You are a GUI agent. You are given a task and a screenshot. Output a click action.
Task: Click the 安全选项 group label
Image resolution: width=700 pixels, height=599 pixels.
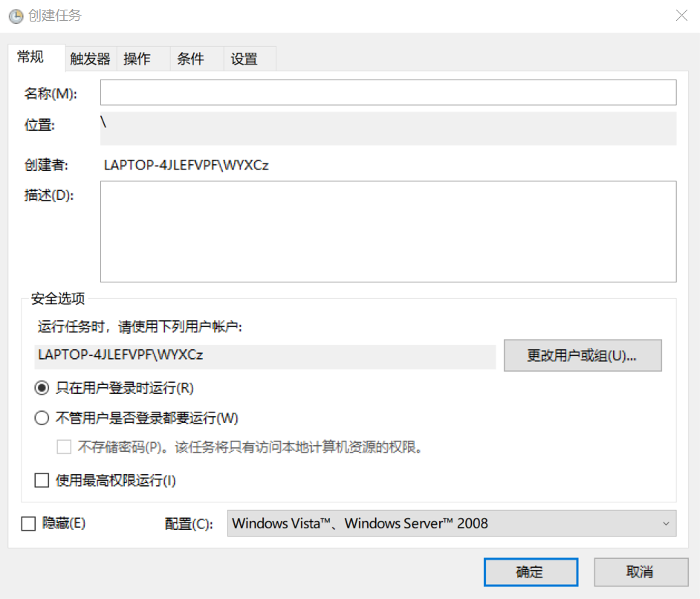(57, 299)
